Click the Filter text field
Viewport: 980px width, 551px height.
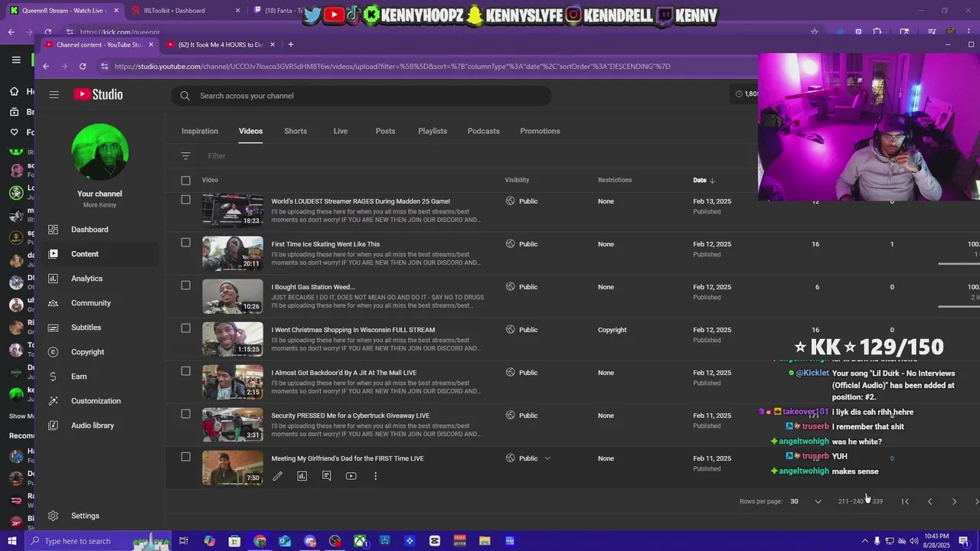(x=217, y=156)
